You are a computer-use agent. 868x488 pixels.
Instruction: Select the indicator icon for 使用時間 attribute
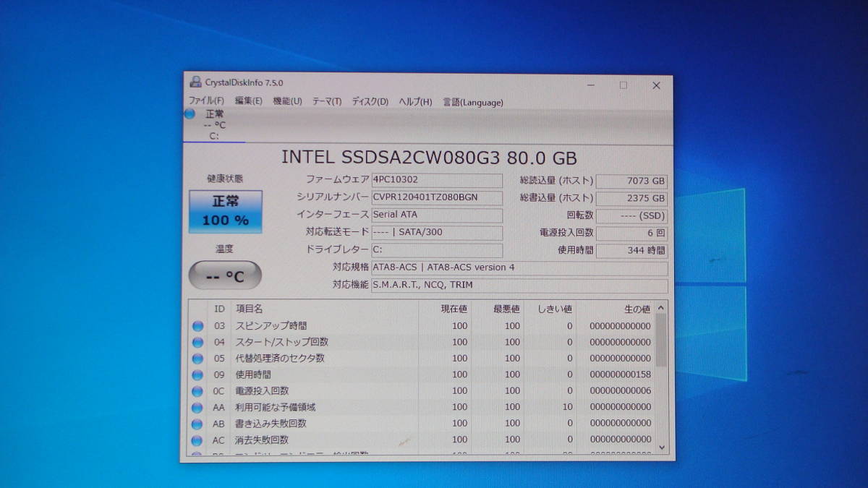coord(197,374)
